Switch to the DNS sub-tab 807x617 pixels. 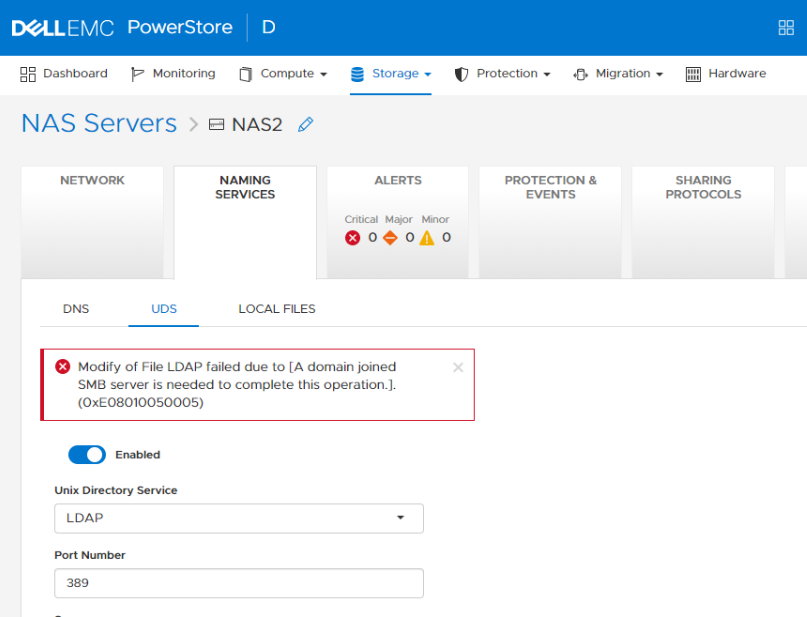click(76, 309)
